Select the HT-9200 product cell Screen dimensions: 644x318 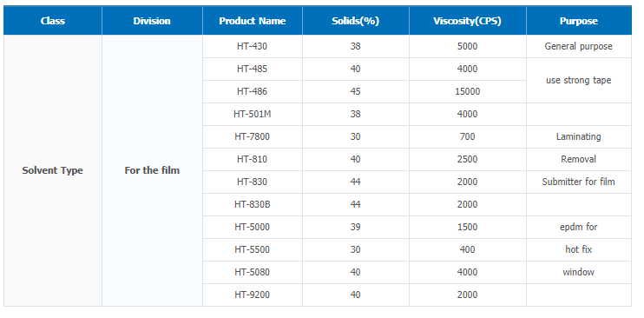(x=253, y=295)
